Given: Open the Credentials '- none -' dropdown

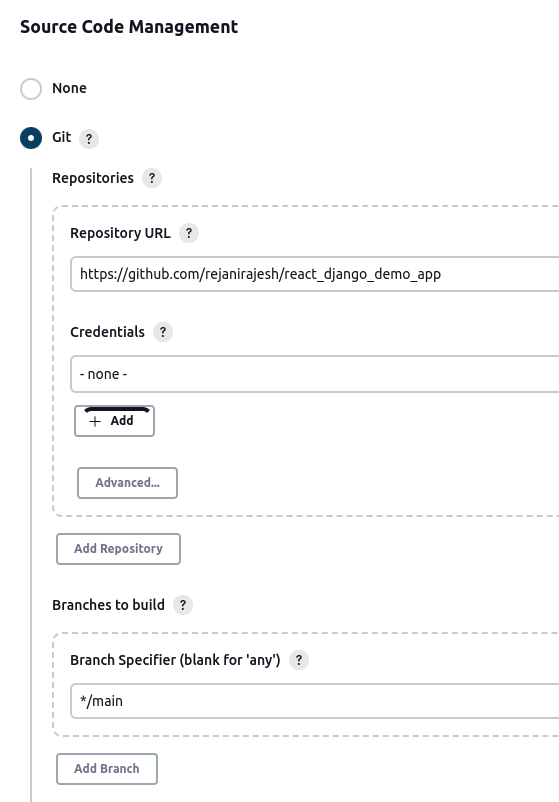Looking at the screenshot, I should pyautogui.click(x=315, y=374).
